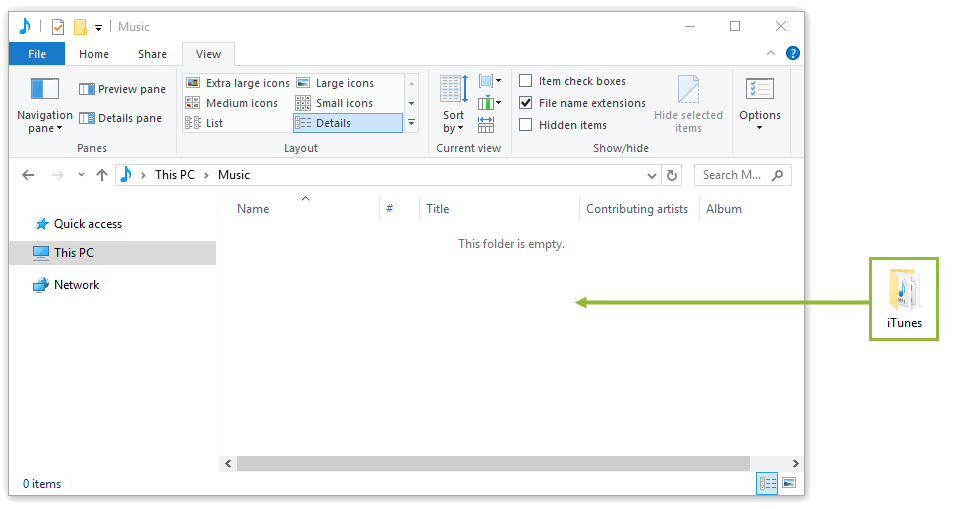Select This PC in navigation pane
Screen dimensions: 968x509
tap(74, 253)
